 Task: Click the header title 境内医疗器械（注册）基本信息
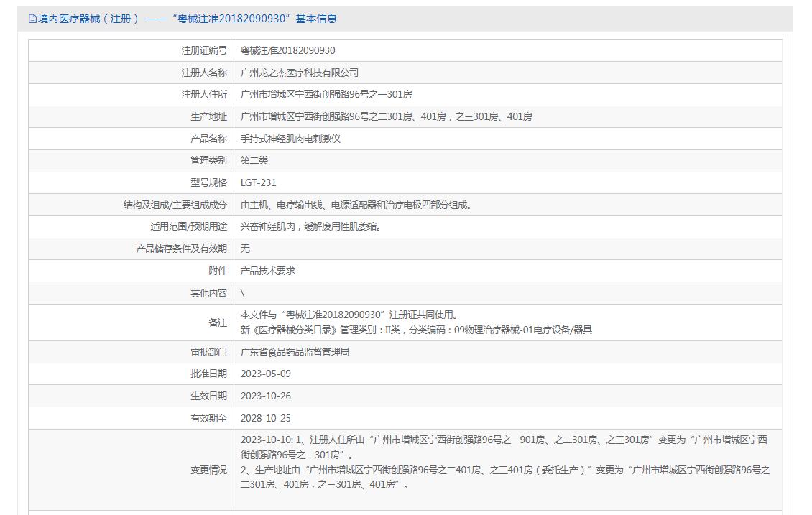pos(187,19)
